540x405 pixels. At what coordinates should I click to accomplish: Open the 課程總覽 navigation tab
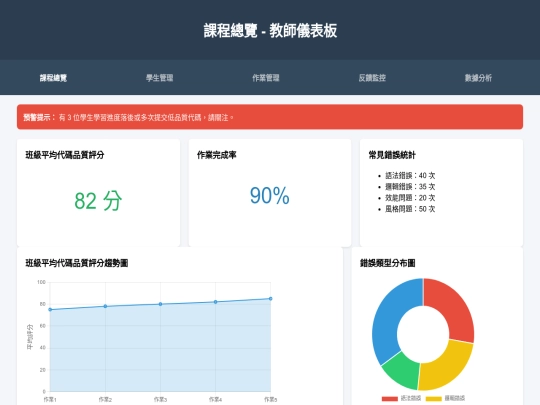(53, 78)
